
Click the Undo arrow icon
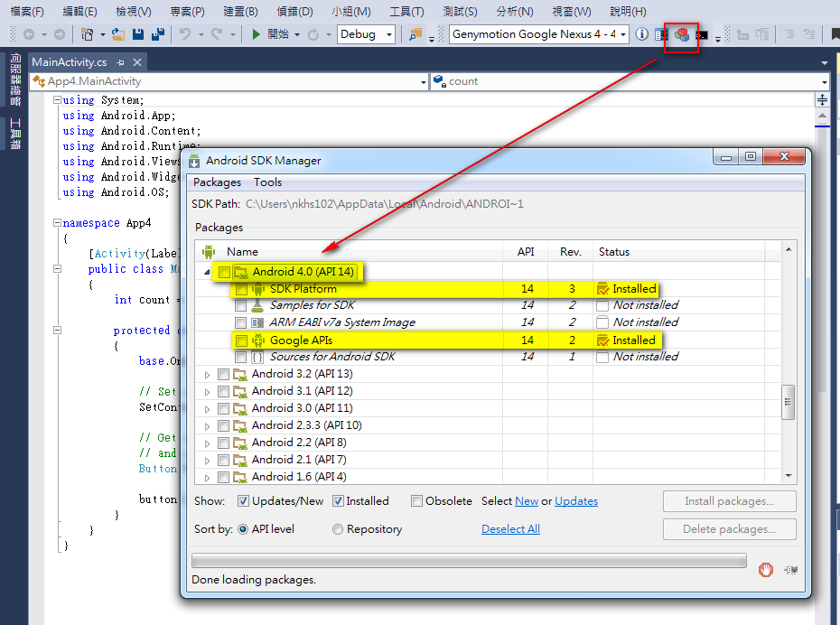point(185,34)
